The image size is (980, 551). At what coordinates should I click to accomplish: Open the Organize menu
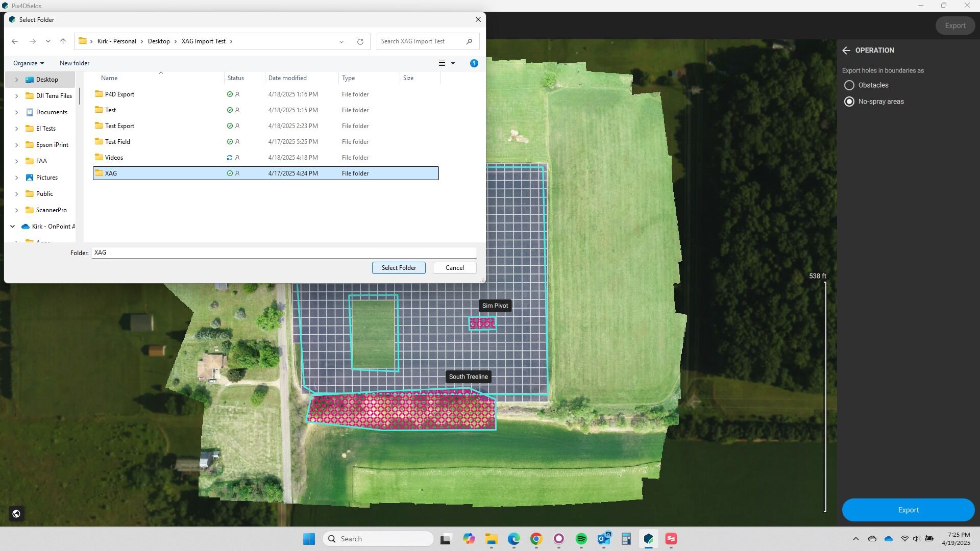[29, 63]
